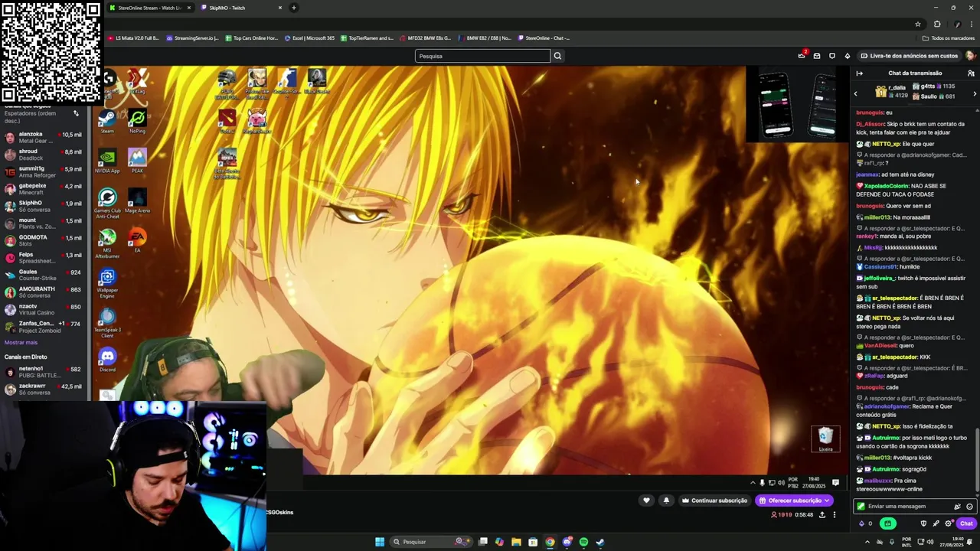Open Excel Microsoft 365 bookmark
980x551 pixels.
pos(309,37)
